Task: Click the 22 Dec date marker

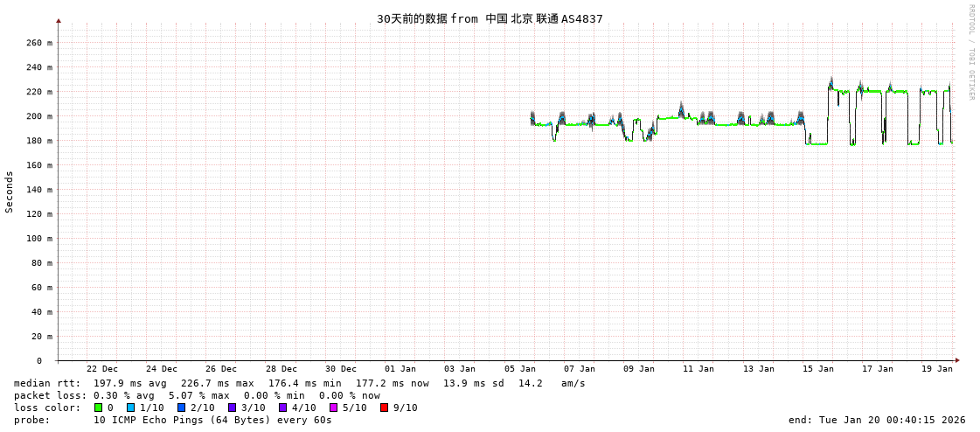Action: pyautogui.click(x=102, y=369)
